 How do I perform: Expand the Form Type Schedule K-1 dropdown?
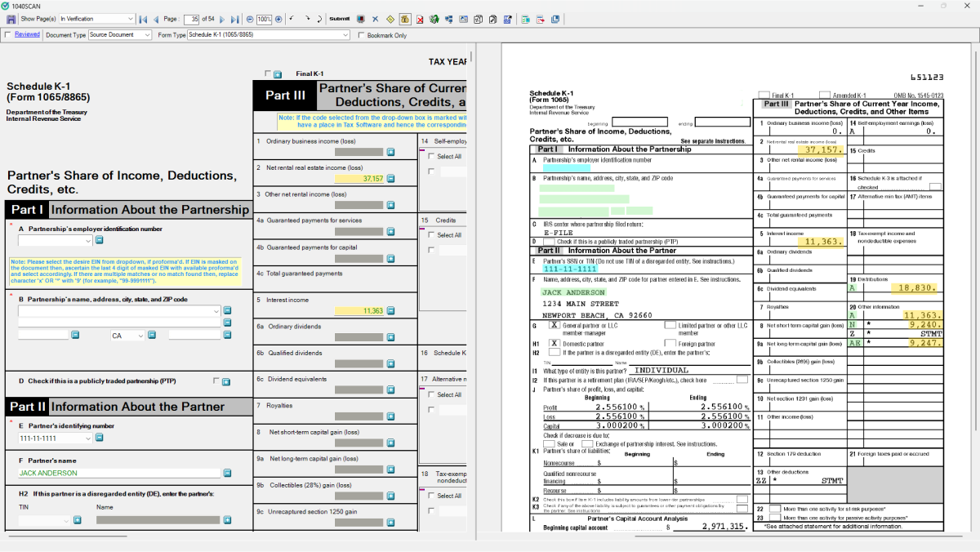(x=345, y=35)
